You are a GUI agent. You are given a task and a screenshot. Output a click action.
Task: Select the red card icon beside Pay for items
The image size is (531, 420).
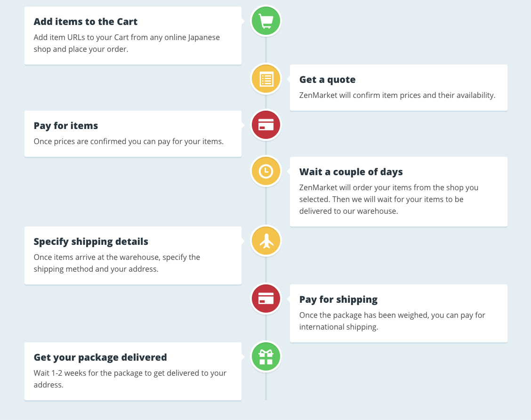pyautogui.click(x=266, y=125)
